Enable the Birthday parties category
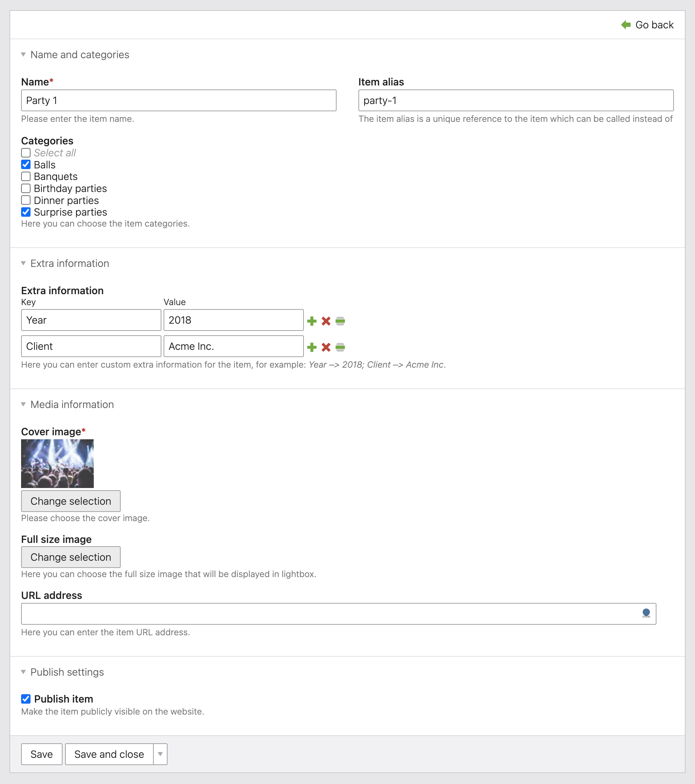Screen dimensions: 695x784 (x=26, y=188)
